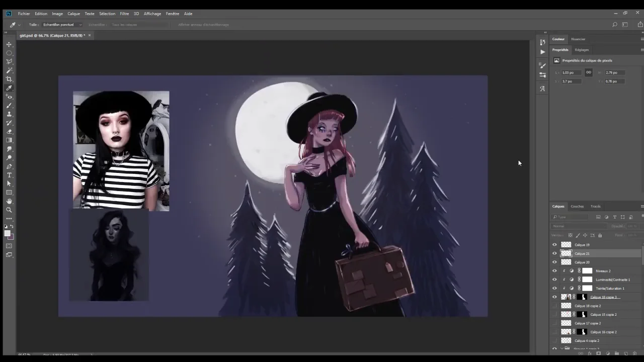Toggle link between width and height

pos(588,72)
